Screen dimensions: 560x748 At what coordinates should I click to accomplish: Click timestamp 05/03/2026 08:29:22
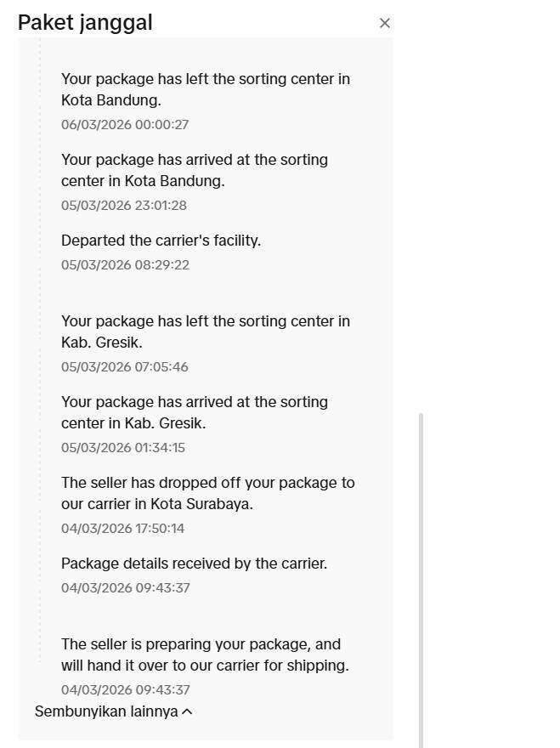[126, 264]
